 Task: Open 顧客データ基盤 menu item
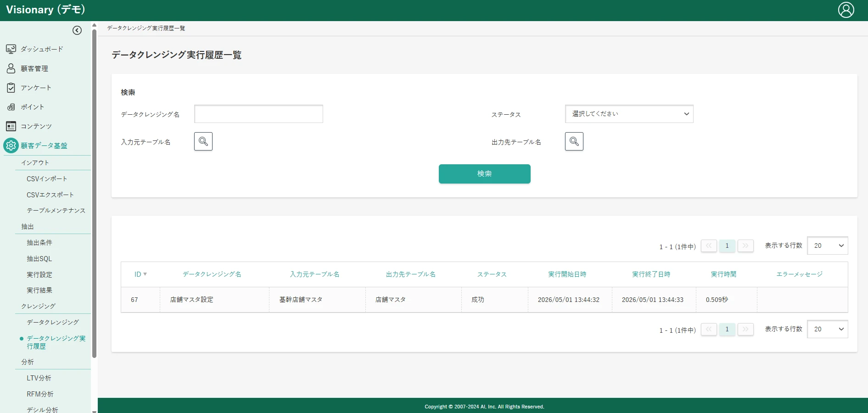coord(44,145)
